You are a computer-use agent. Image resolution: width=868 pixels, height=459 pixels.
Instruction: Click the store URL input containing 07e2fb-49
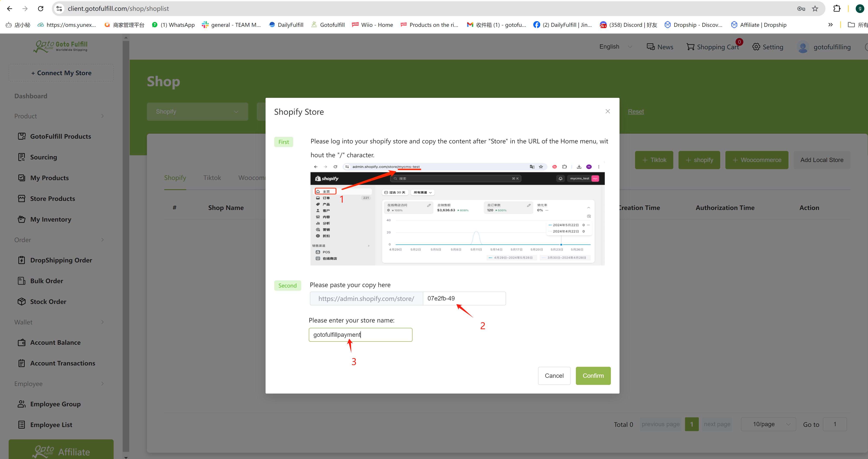tap(464, 298)
